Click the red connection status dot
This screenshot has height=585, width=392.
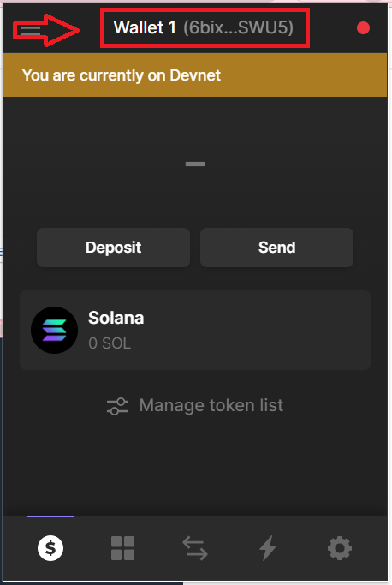click(x=363, y=28)
